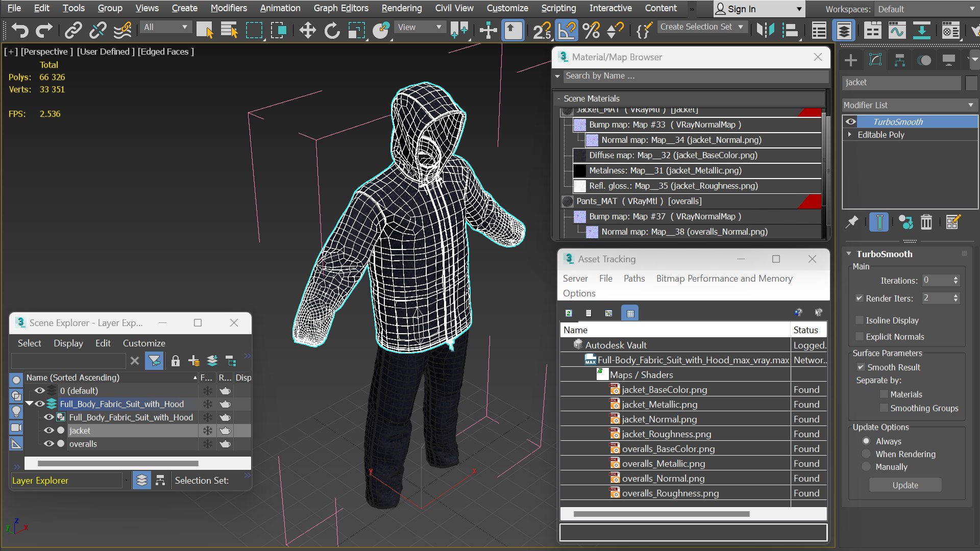Open the Create tab plus icon
Screen dimensions: 980x551
tap(851, 60)
